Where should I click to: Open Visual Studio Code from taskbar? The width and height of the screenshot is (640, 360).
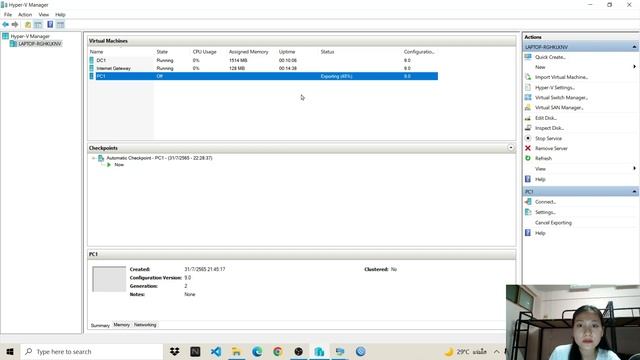[216, 351]
